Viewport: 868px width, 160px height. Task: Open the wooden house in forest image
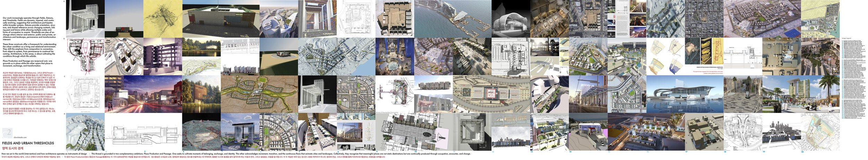tap(201, 94)
